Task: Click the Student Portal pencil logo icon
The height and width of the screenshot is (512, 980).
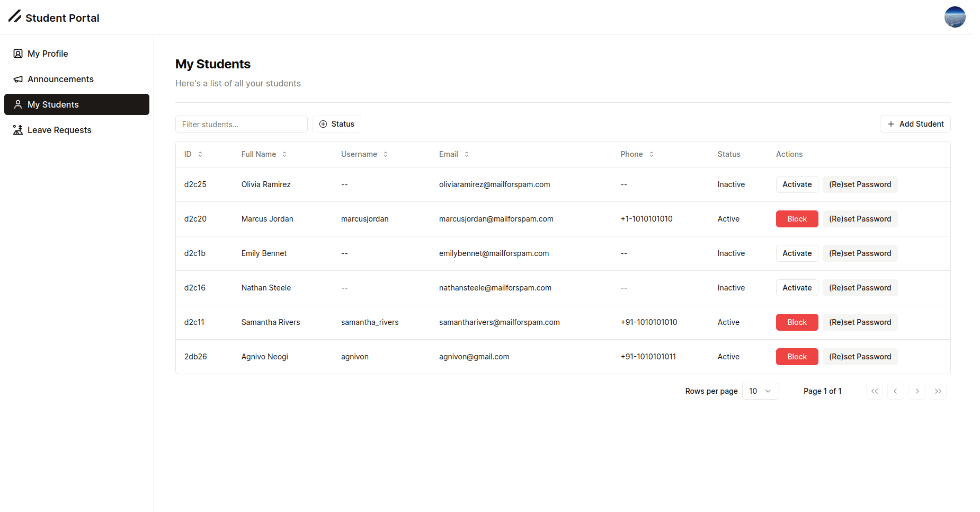Action: [15, 16]
